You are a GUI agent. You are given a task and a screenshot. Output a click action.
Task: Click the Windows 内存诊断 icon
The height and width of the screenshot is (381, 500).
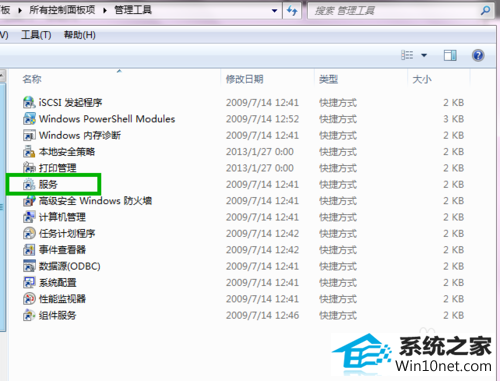pyautogui.click(x=29, y=135)
